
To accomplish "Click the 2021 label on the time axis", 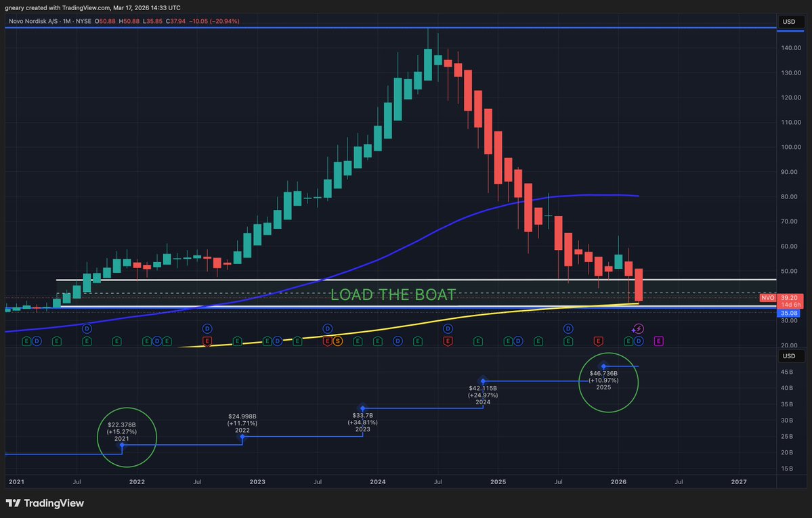I will click(16, 481).
